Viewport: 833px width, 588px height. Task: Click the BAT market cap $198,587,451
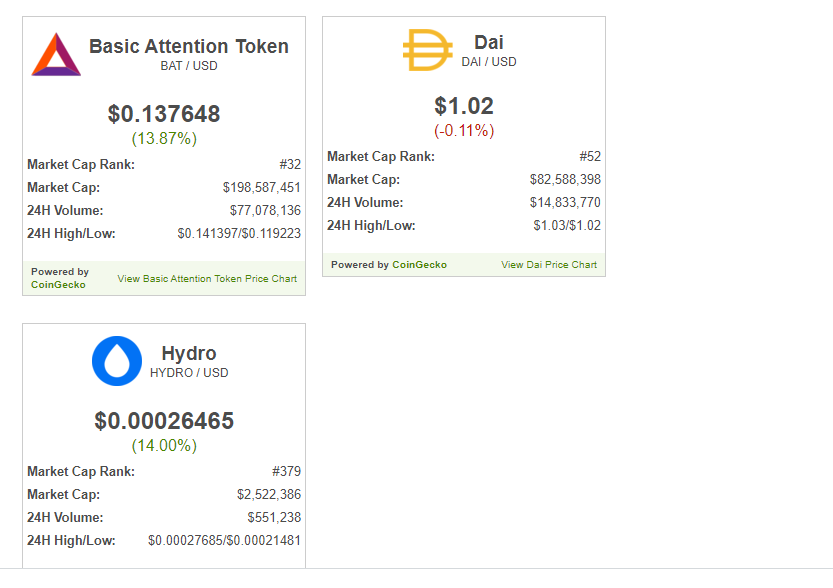[261, 188]
